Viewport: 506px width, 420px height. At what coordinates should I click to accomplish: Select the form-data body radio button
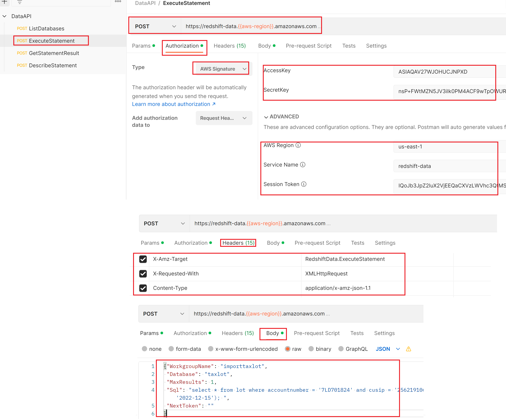[x=171, y=349]
